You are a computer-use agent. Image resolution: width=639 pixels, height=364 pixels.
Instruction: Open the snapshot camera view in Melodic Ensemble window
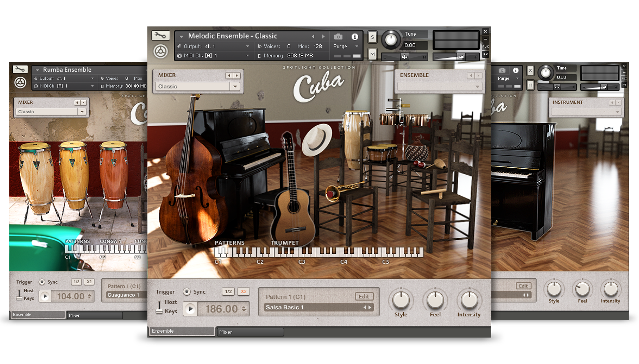(x=338, y=36)
